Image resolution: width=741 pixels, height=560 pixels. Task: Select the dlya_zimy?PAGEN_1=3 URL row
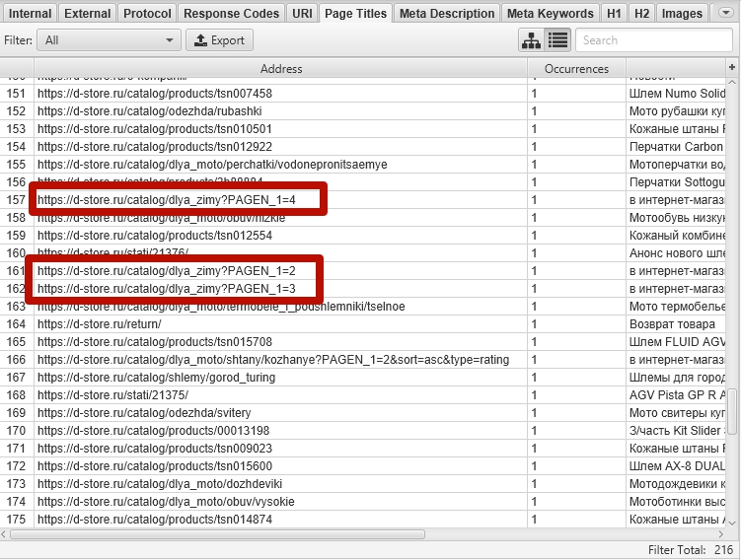click(363, 289)
